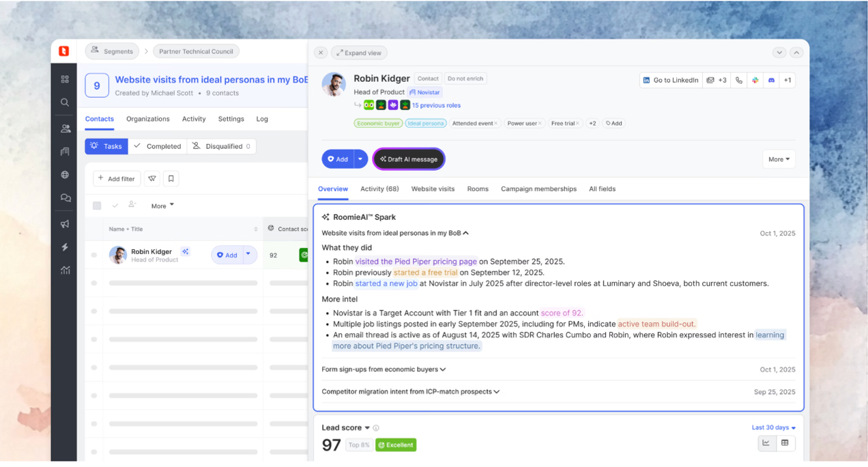Open the Last 30 days dropdown
This screenshot has width=868, height=467.
(x=774, y=427)
